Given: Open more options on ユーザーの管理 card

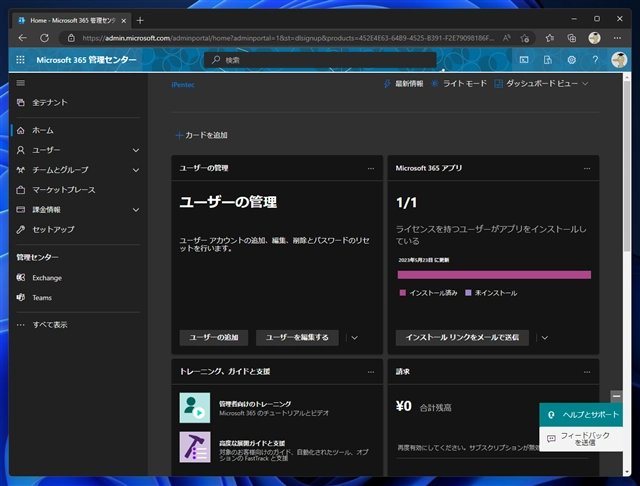Looking at the screenshot, I should (x=371, y=168).
